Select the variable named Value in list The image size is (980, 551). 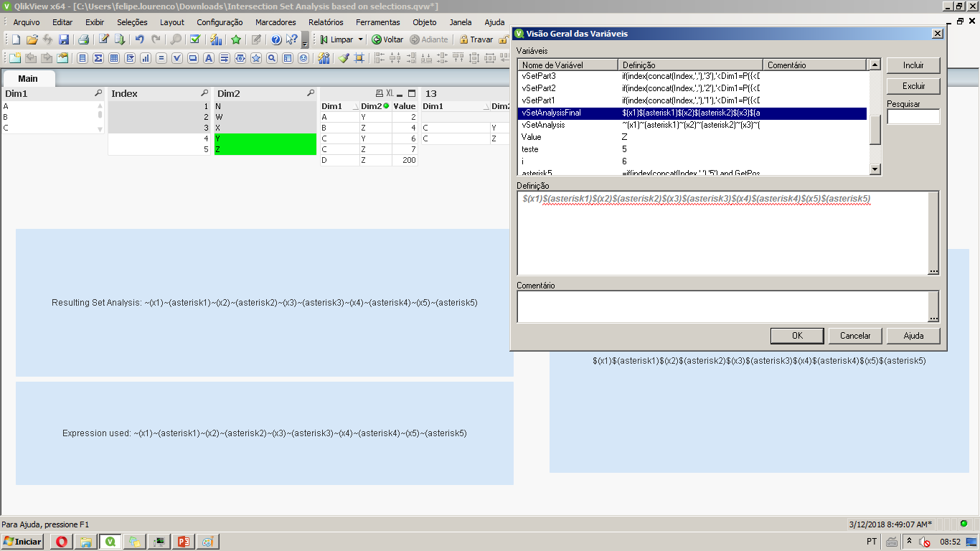pyautogui.click(x=692, y=137)
